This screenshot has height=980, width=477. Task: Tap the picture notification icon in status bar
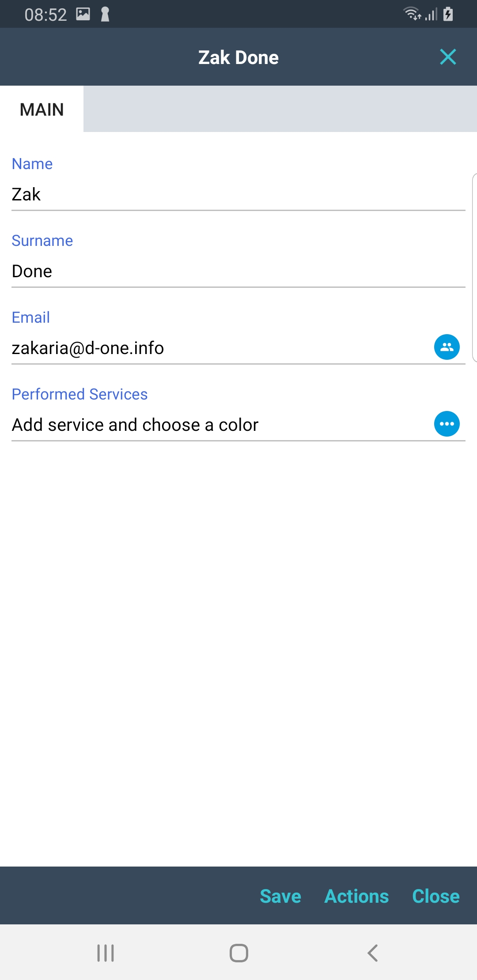83,14
